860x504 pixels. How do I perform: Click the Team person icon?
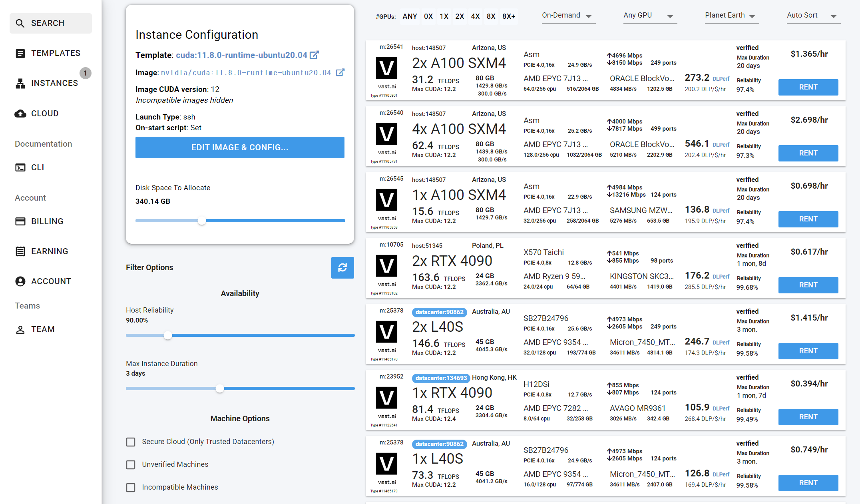click(20, 329)
